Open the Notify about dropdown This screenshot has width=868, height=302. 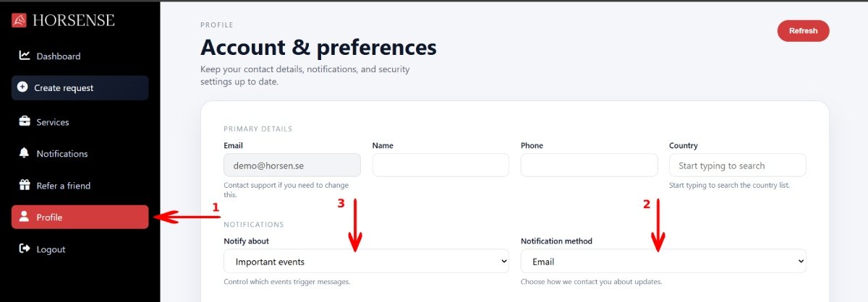tap(366, 262)
